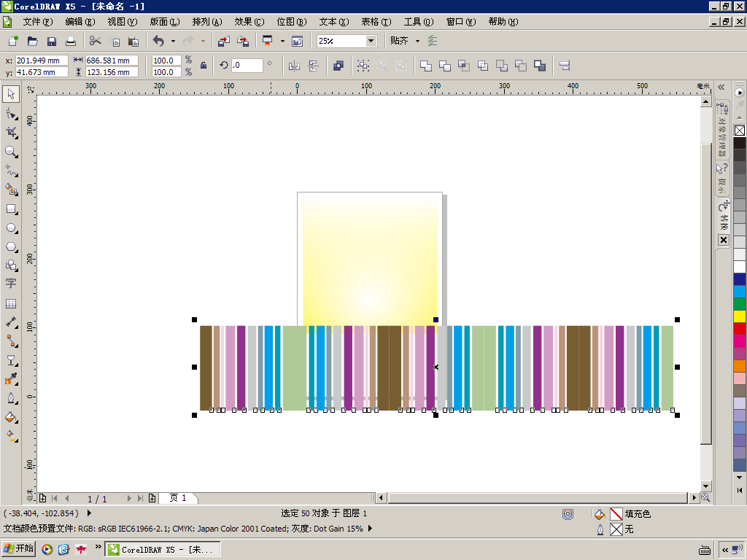Select the Zoom tool in toolbox
This screenshot has width=747, height=560.
click(12, 152)
